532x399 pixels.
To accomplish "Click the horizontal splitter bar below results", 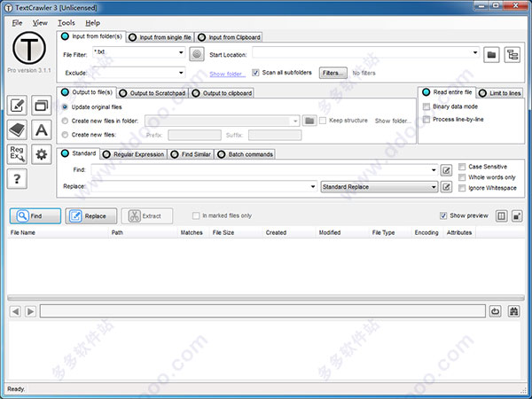I will pyautogui.click(x=266, y=298).
